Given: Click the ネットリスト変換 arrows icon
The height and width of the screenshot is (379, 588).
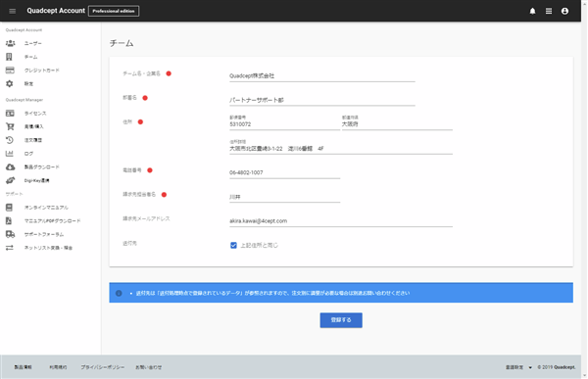Looking at the screenshot, I should click(x=10, y=248).
